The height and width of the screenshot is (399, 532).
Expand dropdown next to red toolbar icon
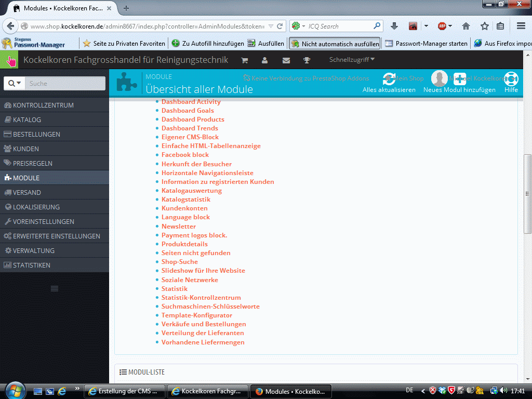click(x=426, y=26)
